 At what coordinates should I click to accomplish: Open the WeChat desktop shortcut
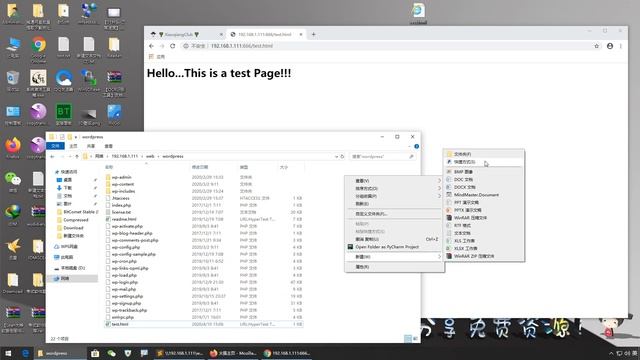tap(13, 181)
